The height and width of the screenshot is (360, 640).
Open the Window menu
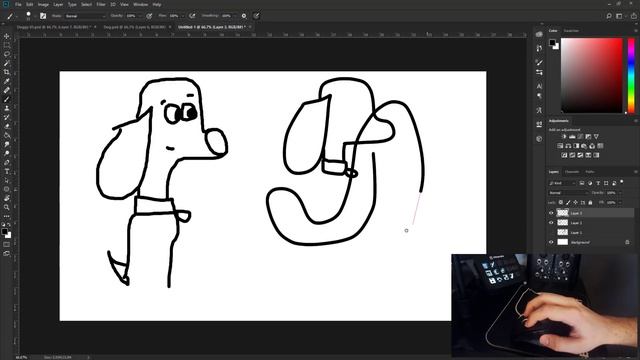point(140,4)
